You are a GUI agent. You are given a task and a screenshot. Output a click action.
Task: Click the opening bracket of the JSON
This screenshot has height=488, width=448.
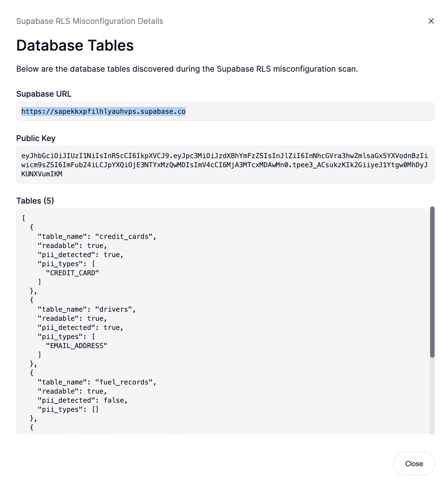(24, 218)
